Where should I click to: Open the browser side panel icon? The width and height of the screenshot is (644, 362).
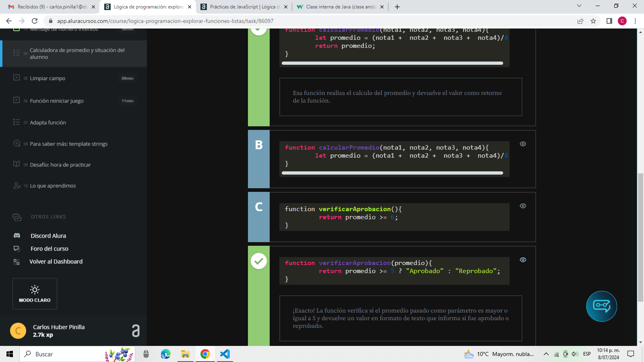pos(609,21)
